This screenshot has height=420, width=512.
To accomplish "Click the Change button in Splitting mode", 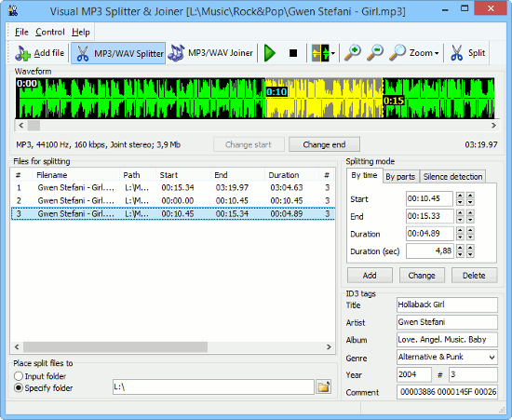I will point(422,276).
